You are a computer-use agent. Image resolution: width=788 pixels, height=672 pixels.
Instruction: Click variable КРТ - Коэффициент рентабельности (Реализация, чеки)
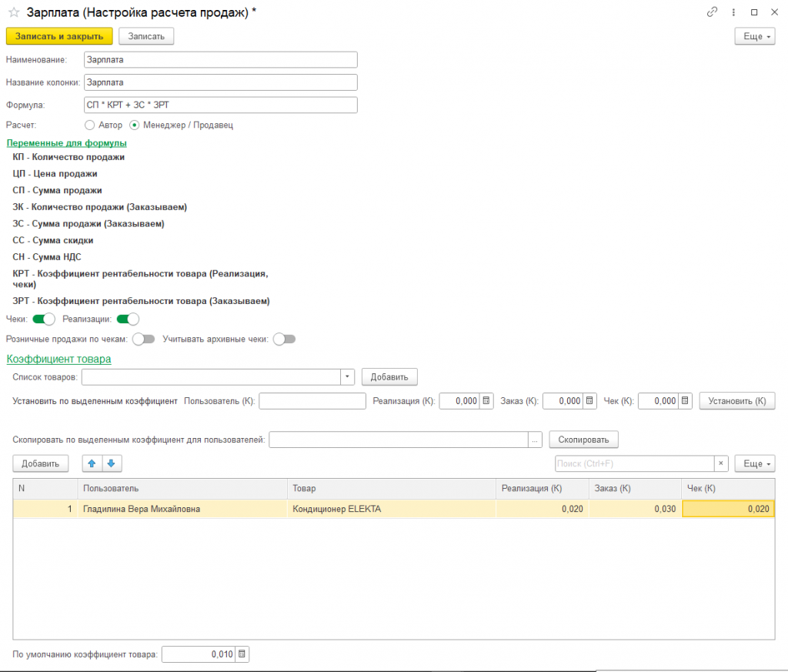(x=140, y=279)
